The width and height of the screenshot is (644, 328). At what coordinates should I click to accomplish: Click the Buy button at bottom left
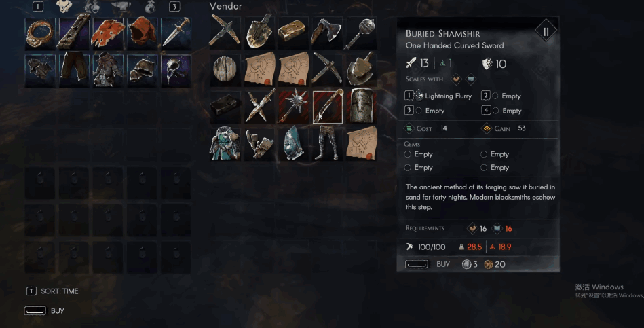[44, 311]
